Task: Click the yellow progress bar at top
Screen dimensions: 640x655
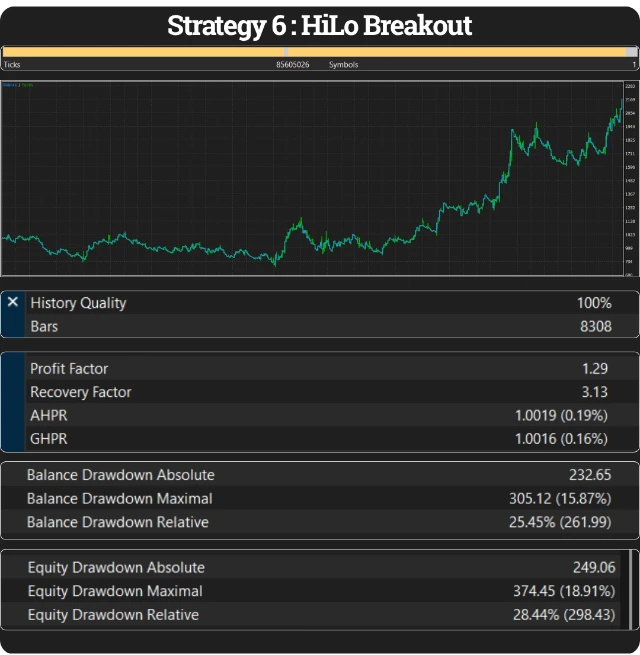Action: tap(319, 51)
